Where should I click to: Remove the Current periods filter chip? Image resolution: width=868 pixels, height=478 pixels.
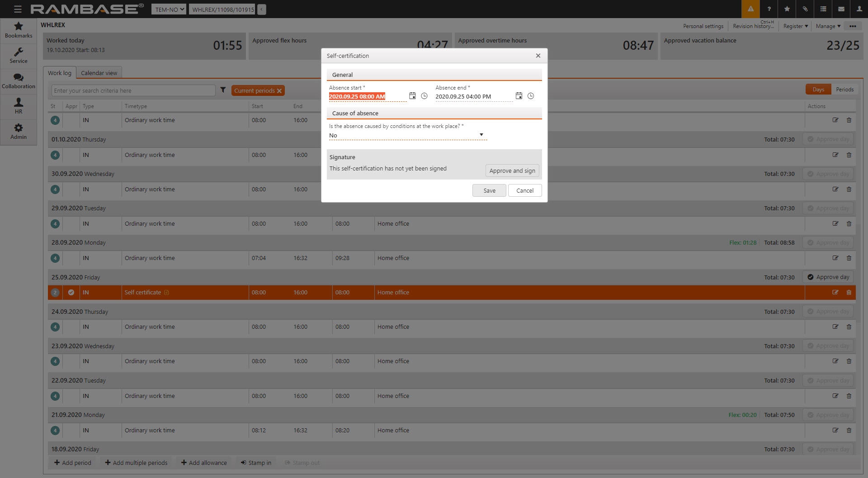(279, 91)
